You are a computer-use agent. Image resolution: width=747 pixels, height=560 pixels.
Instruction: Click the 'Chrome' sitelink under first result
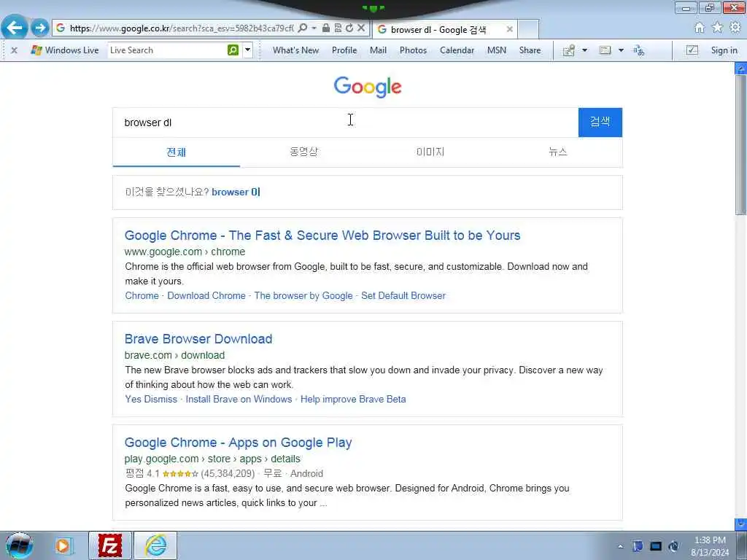142,296
